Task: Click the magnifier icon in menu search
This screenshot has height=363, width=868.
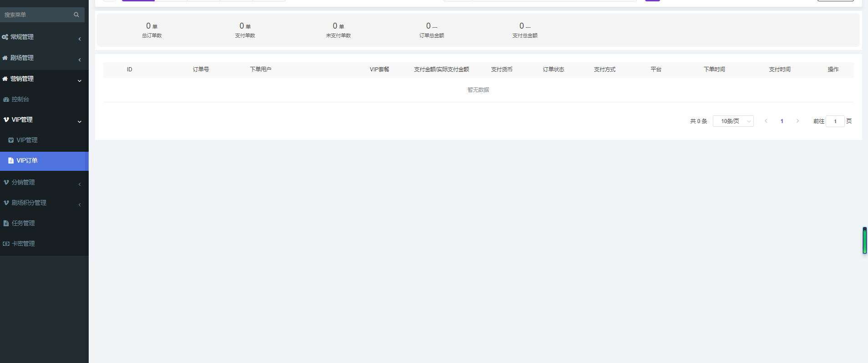Action: [76, 15]
